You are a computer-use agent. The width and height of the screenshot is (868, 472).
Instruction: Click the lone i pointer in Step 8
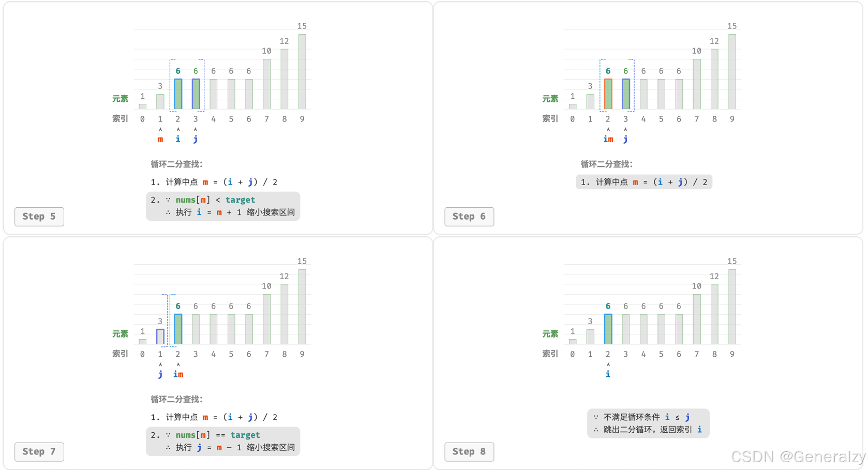pyautogui.click(x=608, y=374)
